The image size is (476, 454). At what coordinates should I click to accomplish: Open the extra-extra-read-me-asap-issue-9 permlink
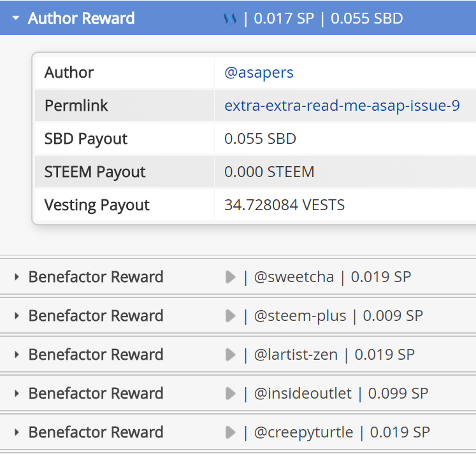[342, 106]
